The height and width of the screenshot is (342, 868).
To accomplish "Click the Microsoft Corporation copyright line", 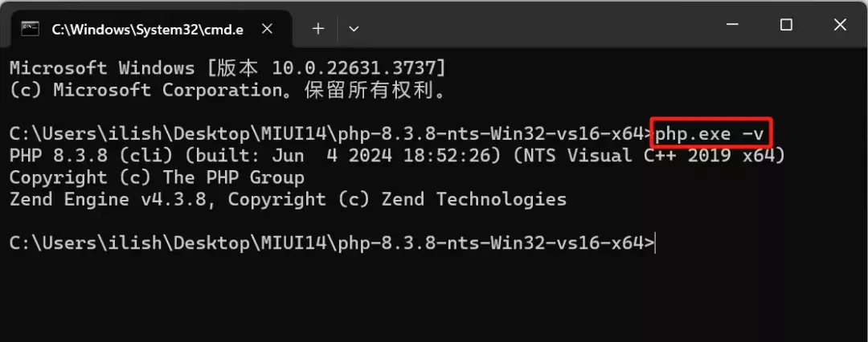I will coord(227,90).
